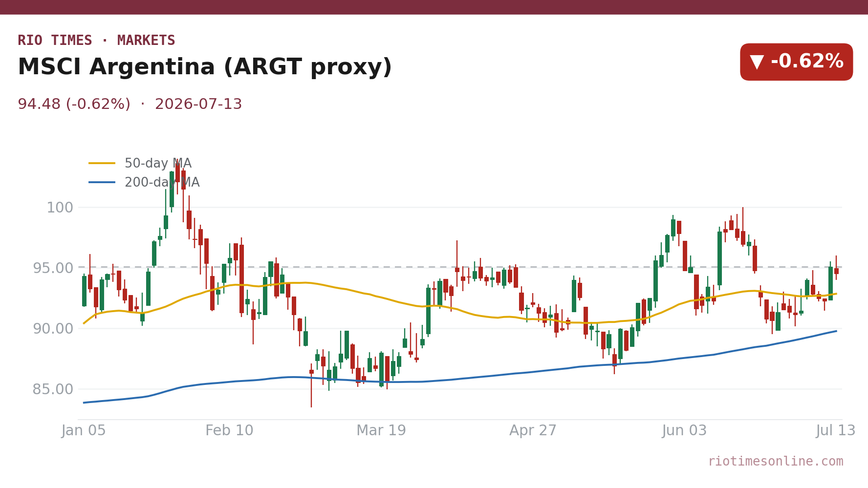Click the -0.62% change badge
The height and width of the screenshot is (488, 868).
pyautogui.click(x=796, y=62)
